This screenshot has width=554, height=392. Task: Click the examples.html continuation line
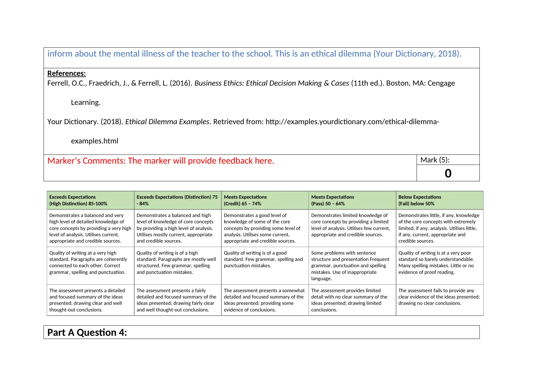click(94, 141)
